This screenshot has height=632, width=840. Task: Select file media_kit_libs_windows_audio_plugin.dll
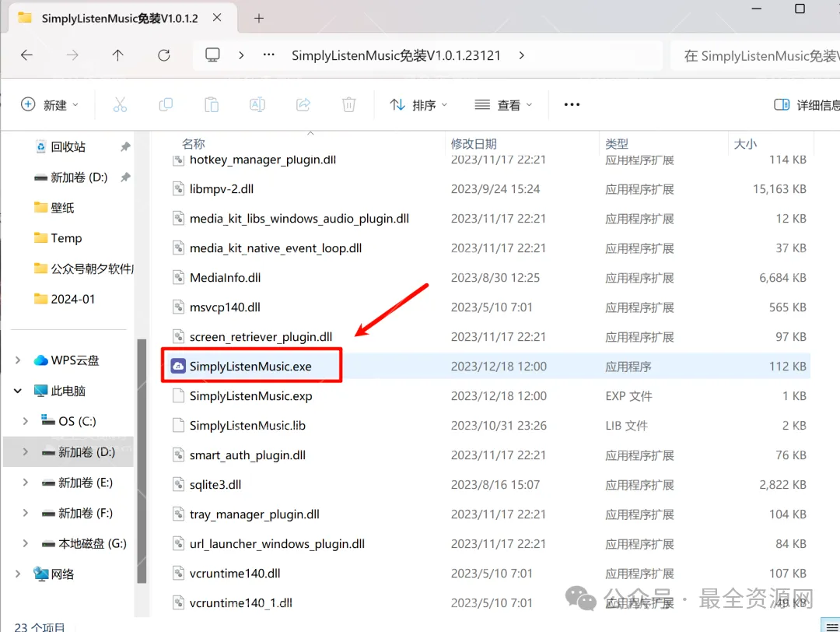tap(299, 219)
